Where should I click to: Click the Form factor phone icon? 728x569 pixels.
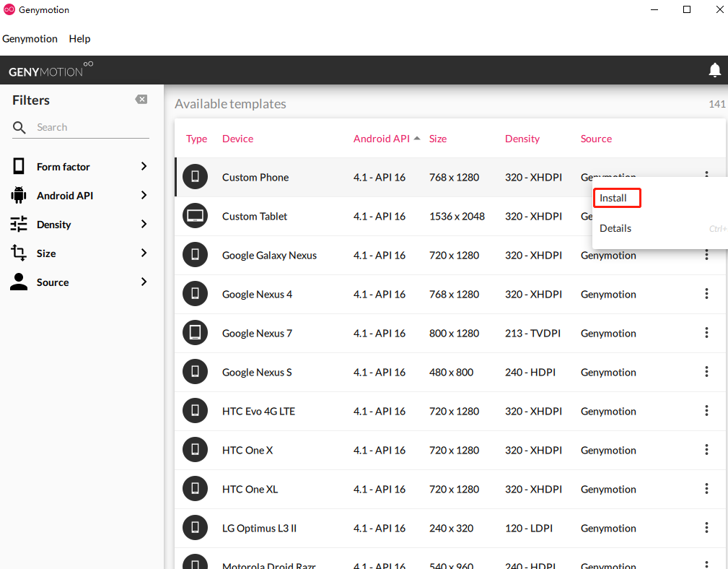click(19, 166)
